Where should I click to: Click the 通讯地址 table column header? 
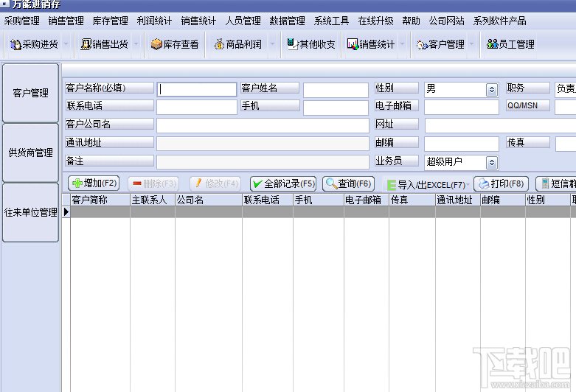pos(458,200)
